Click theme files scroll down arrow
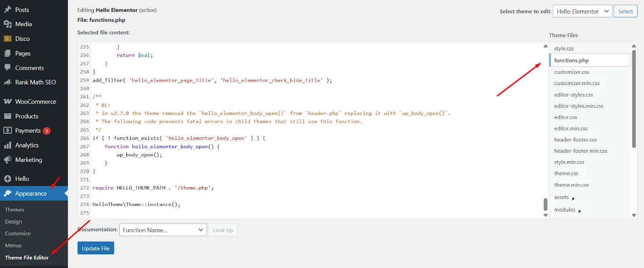The image size is (644, 268). [634, 215]
